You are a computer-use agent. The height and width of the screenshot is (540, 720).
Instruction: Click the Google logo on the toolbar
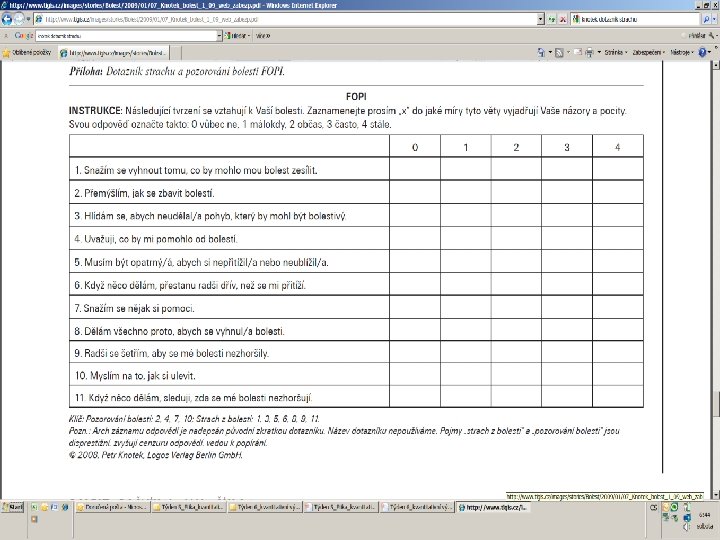pyautogui.click(x=23, y=35)
